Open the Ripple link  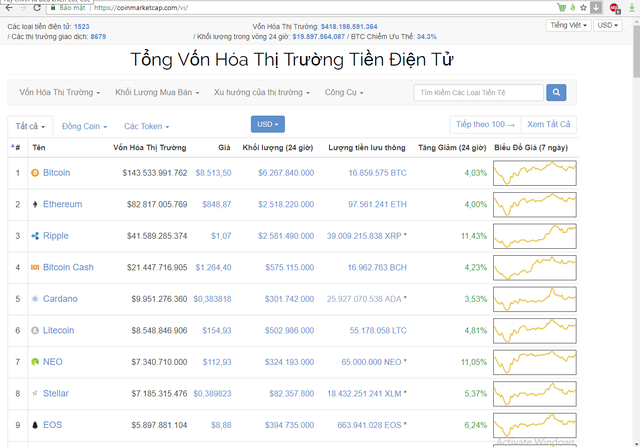click(56, 236)
